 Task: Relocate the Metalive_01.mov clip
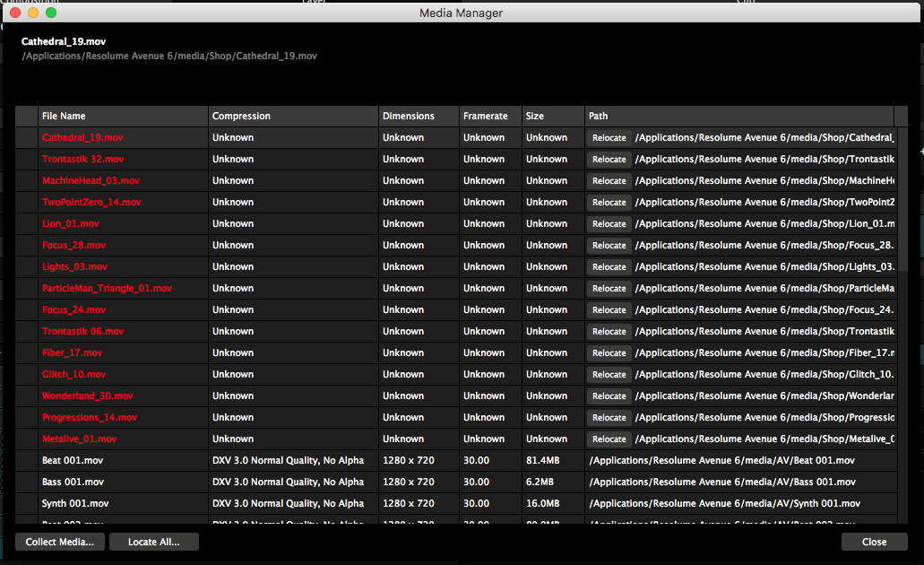coord(609,439)
